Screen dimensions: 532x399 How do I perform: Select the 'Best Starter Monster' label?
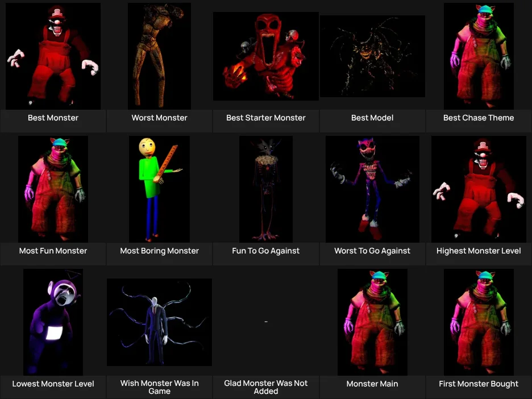[x=265, y=118]
